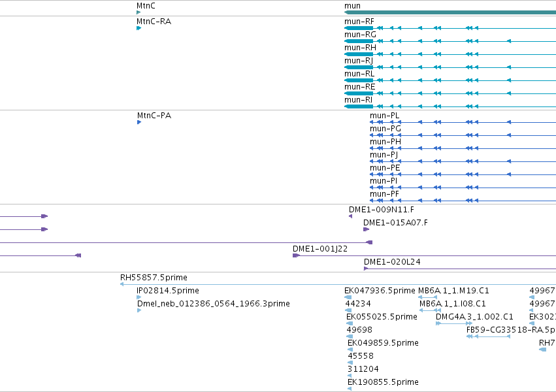The image size is (556, 392).
Task: Select the DMG4A.3_1.002.C1 feature glyph
Action: click(454, 323)
